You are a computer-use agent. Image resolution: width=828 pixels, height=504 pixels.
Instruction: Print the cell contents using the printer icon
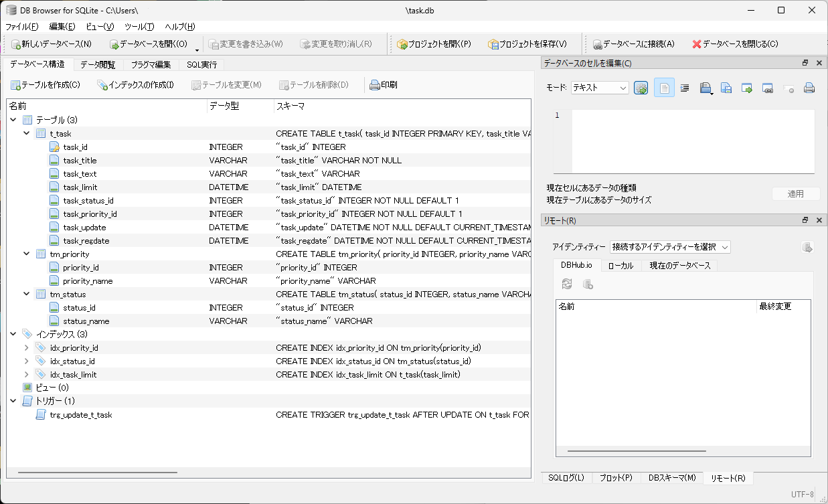pos(808,87)
